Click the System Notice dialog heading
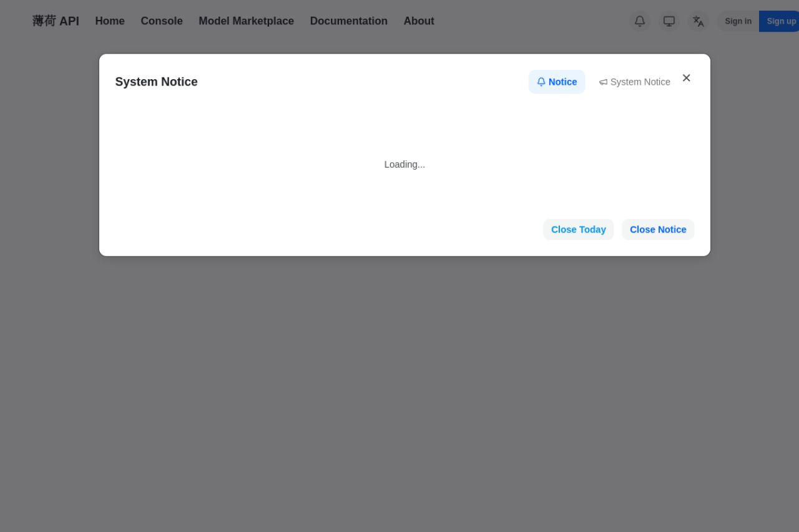The width and height of the screenshot is (799, 532). (x=156, y=82)
